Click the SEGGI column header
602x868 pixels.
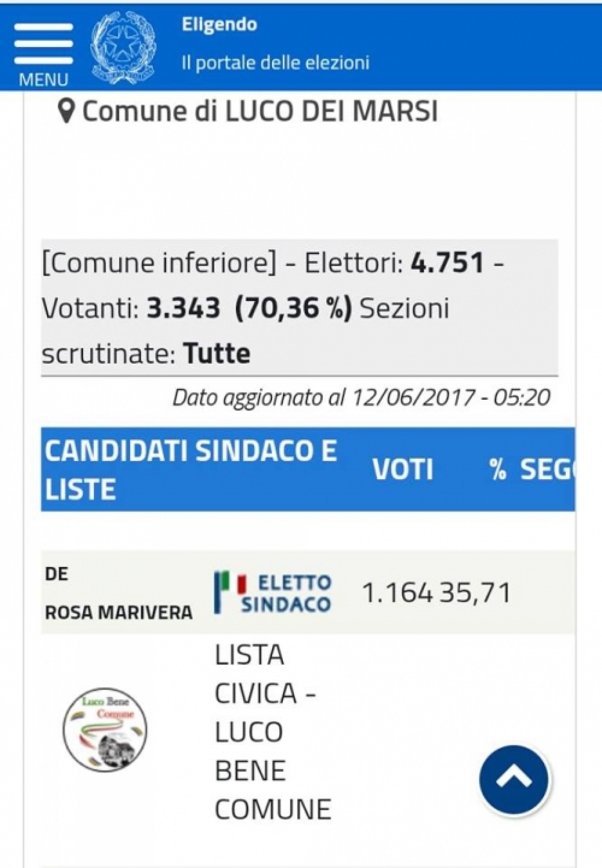coord(547,469)
